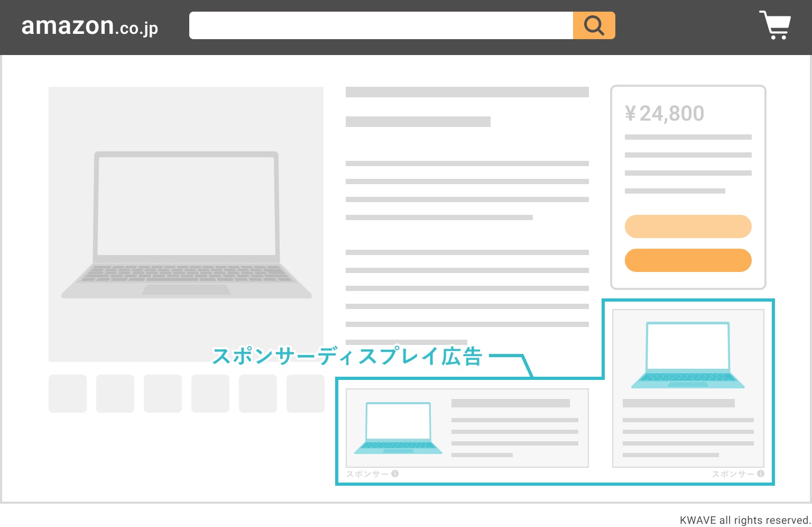Click the horizontal sponsored ad laptop image
The height and width of the screenshot is (527, 812).
pyautogui.click(x=398, y=428)
